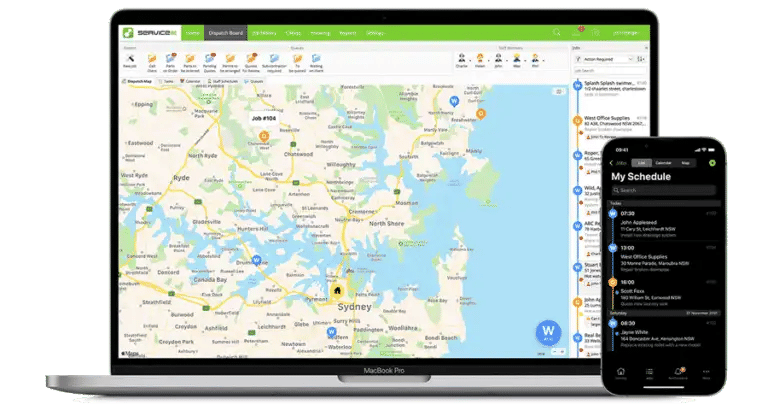Open dropdown arrow next to John
Viewport: 768px width, 404px height.
pyautogui.click(x=507, y=61)
